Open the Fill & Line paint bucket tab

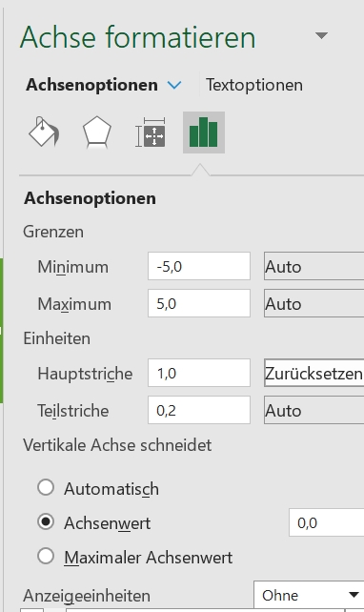coord(44,133)
